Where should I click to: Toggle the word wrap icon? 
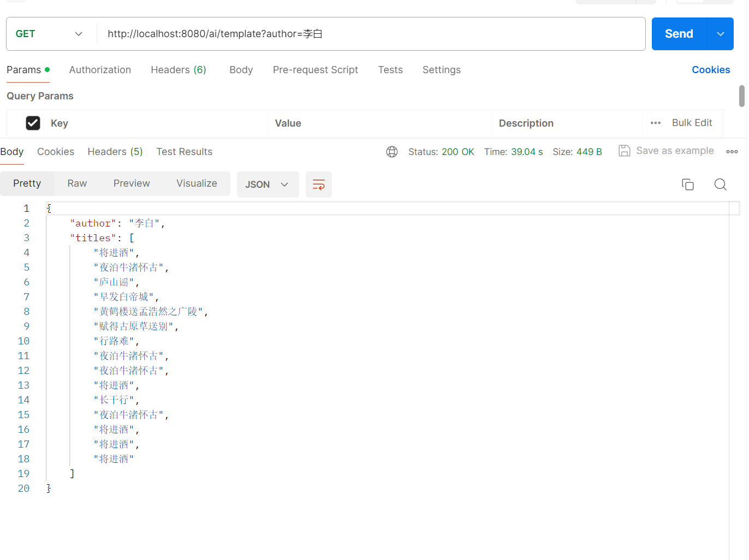319,184
